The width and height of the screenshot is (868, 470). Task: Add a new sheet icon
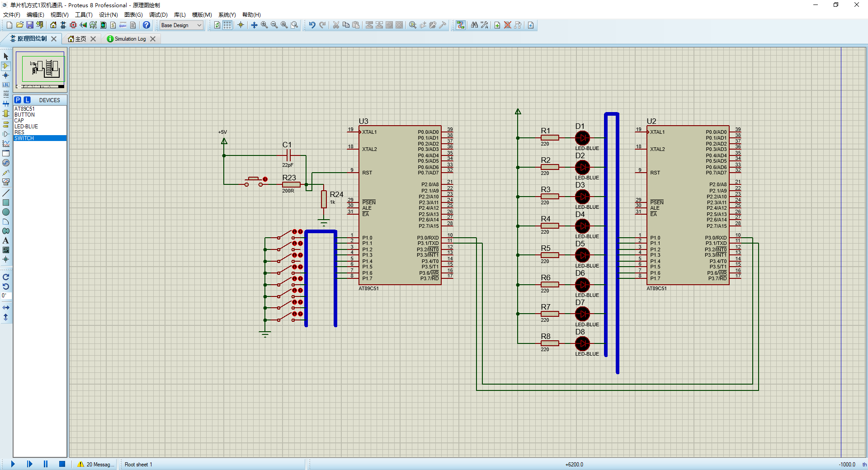click(497, 25)
